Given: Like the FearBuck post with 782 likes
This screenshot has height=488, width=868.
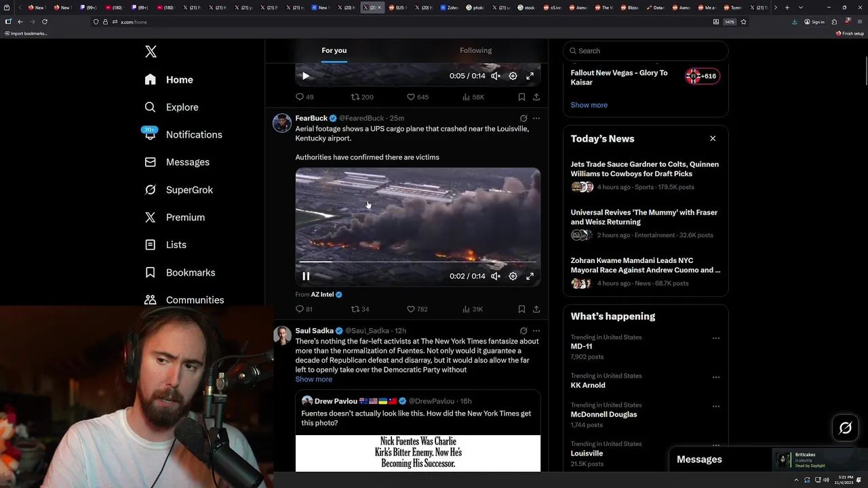Looking at the screenshot, I should (x=417, y=309).
